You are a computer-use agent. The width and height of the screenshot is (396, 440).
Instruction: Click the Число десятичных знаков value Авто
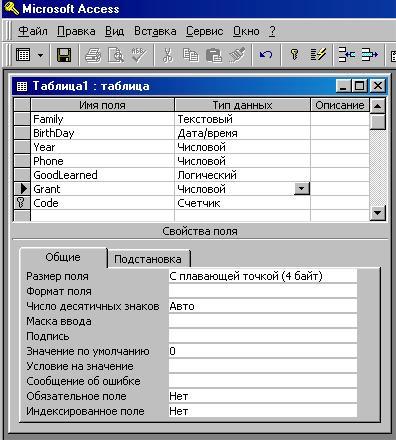click(x=263, y=306)
